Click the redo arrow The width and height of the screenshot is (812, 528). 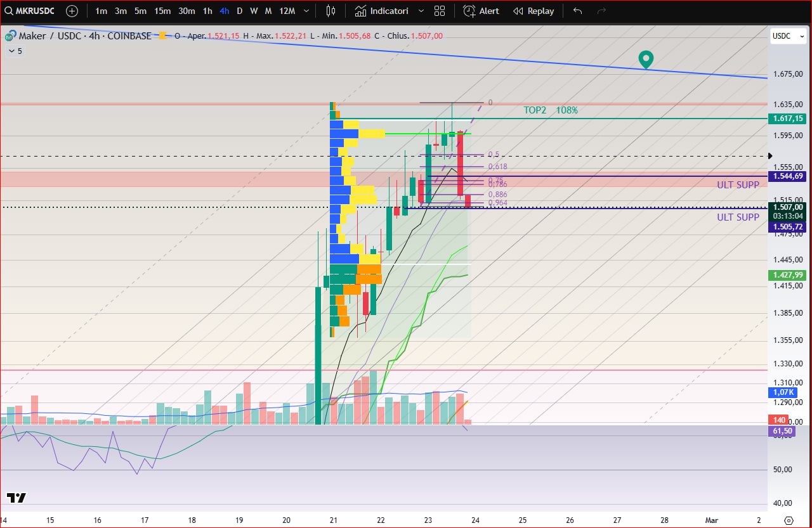coord(601,11)
